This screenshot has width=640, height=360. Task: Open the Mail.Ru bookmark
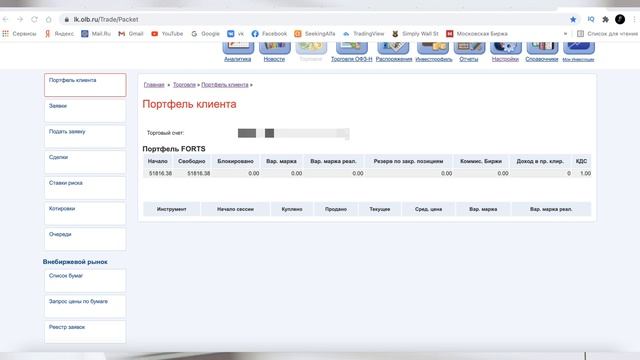click(x=96, y=34)
